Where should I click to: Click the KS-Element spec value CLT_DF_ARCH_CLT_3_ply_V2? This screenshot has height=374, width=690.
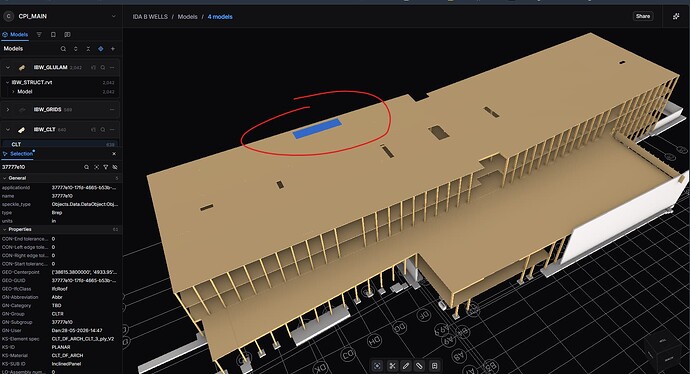point(83,339)
